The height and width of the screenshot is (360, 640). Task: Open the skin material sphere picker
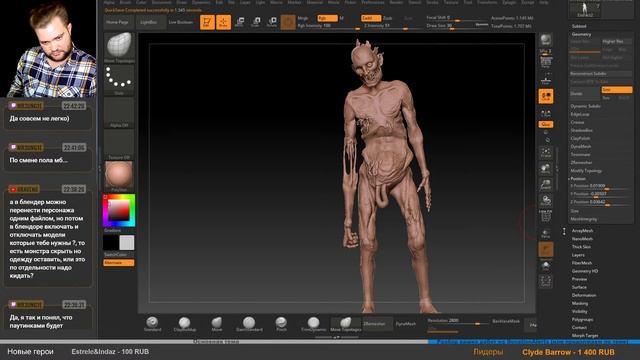click(x=119, y=176)
